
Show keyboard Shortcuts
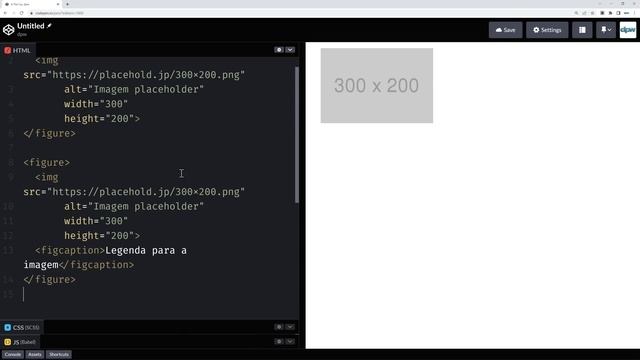59,354
